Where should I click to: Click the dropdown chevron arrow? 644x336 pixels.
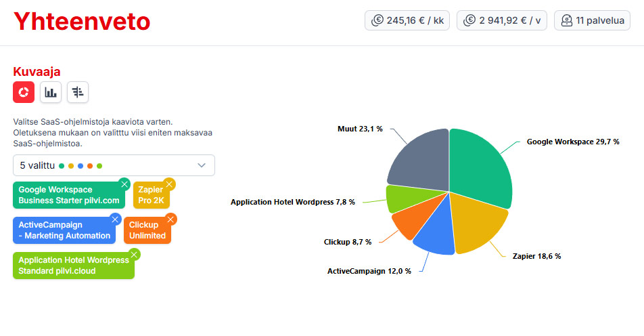pos(202,165)
